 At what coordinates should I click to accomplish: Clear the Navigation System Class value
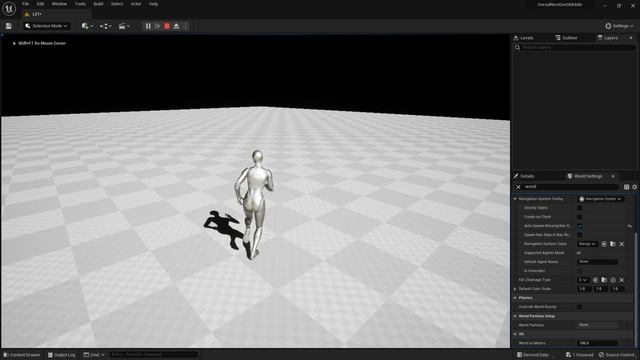click(622, 244)
